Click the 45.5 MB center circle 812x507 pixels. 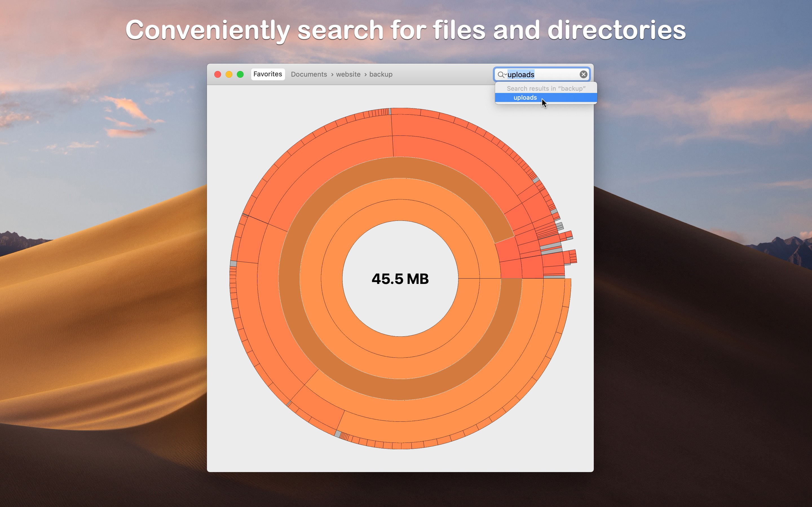[x=400, y=279]
